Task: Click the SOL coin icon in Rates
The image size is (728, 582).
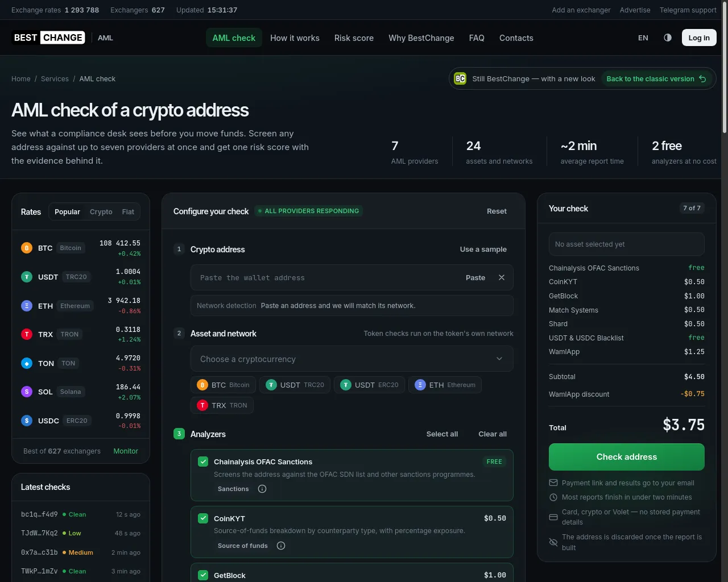Action: 27,392
